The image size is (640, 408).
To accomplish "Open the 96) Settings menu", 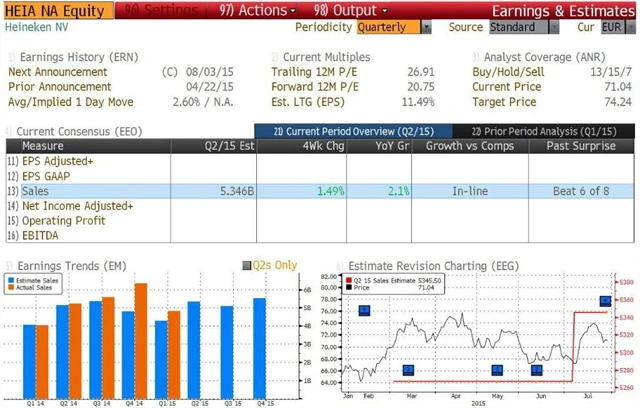I will click(x=161, y=10).
